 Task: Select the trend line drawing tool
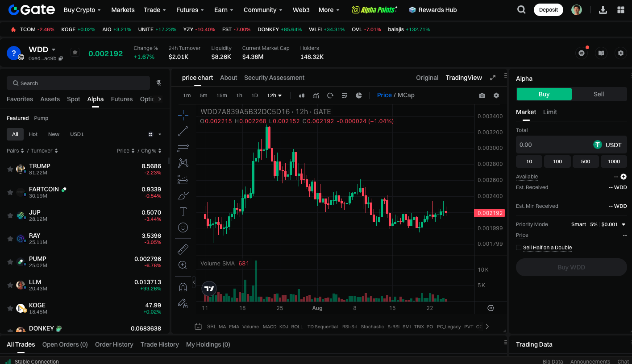pos(183,131)
